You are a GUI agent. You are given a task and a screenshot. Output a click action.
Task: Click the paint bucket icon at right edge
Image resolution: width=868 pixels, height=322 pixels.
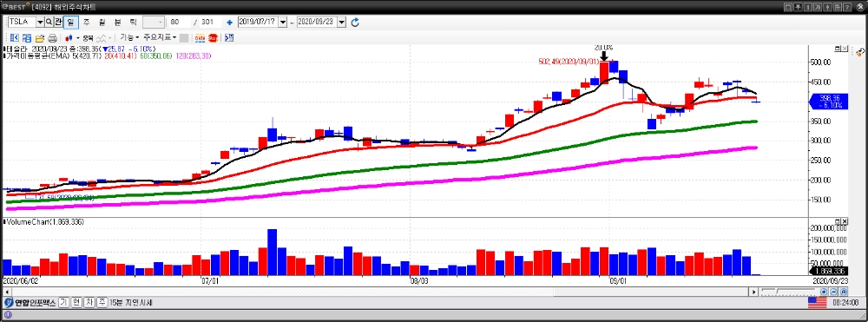[860, 52]
